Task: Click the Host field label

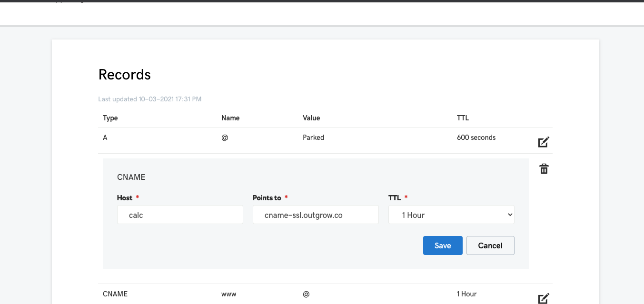Action: (125, 198)
